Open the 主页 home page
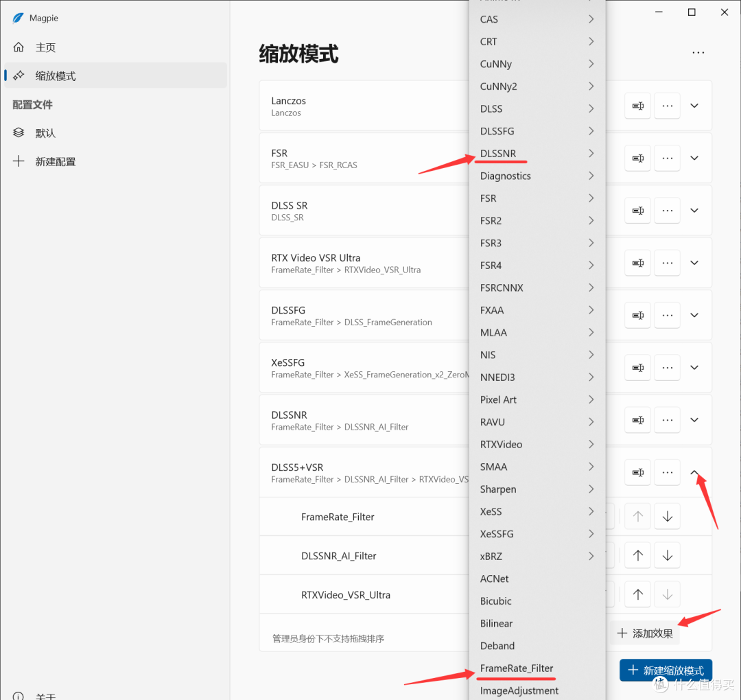 tap(115, 47)
